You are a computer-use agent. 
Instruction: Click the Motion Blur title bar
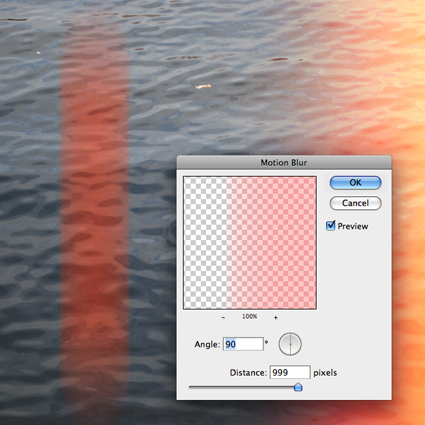284,162
